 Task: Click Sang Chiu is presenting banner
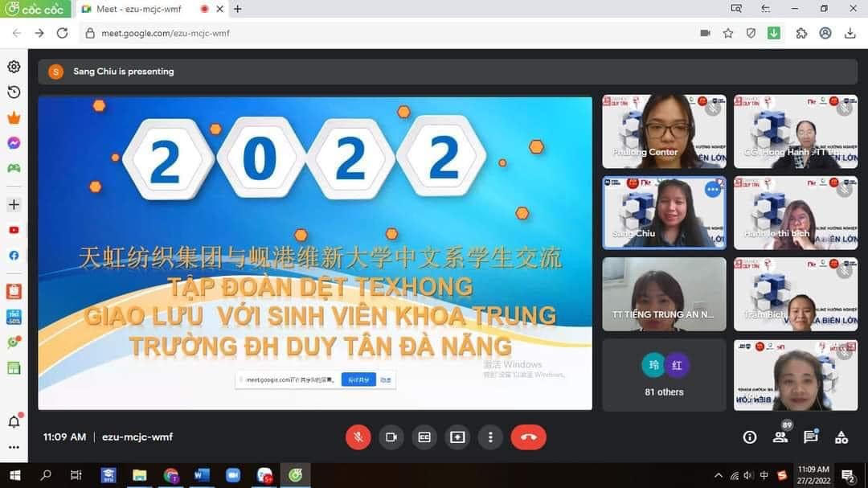coord(448,72)
